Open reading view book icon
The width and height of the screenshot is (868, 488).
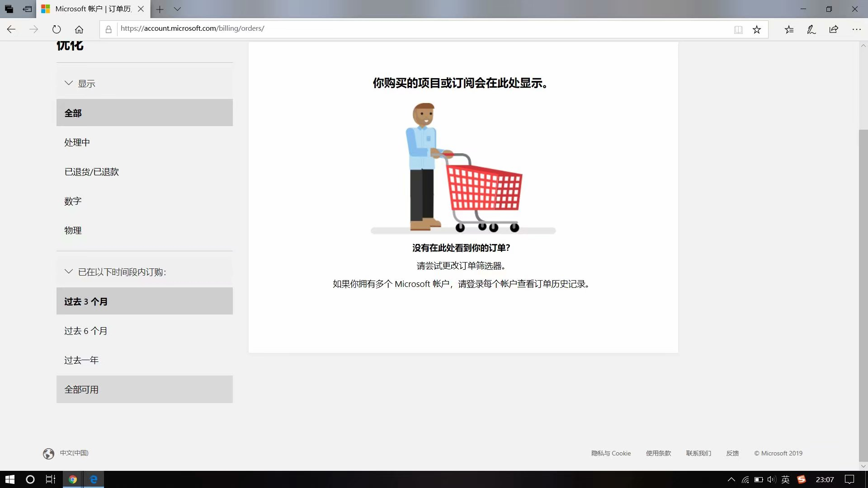[x=738, y=30]
